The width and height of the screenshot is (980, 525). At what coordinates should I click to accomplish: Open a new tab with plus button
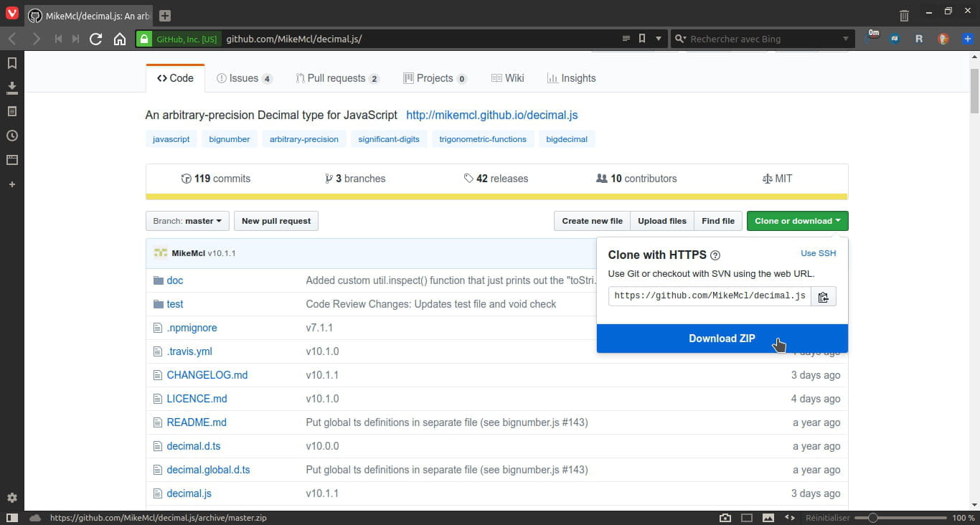(x=164, y=16)
